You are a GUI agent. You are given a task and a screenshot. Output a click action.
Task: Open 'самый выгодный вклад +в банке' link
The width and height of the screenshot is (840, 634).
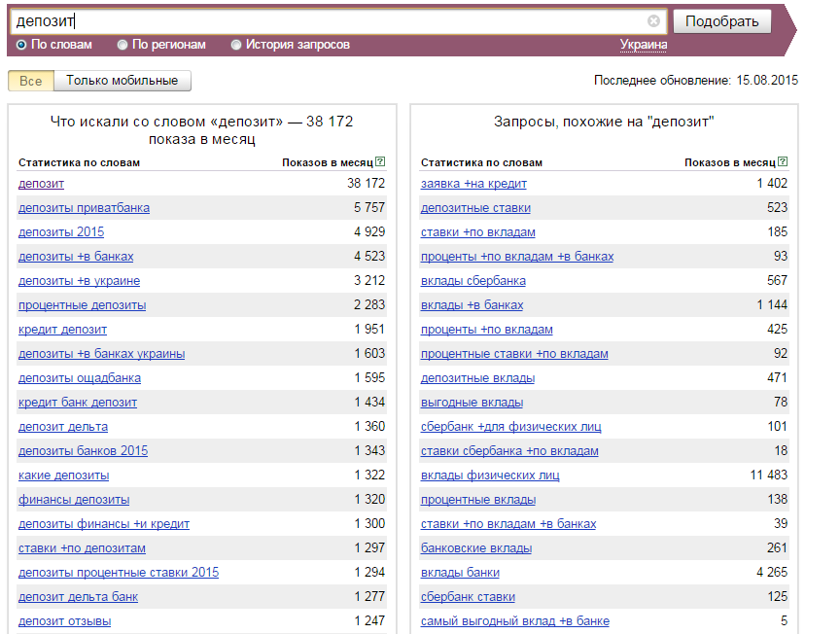click(515, 621)
